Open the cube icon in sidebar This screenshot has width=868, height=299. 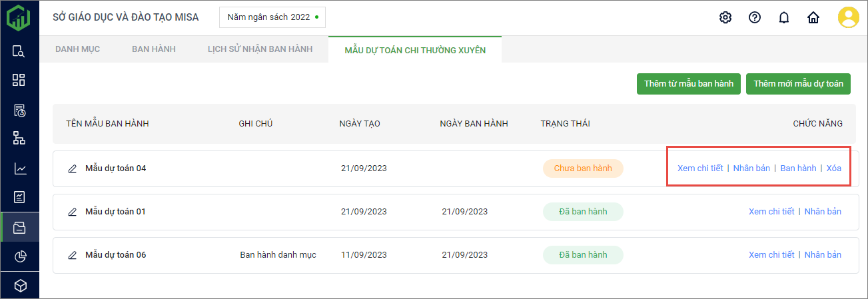pos(19,286)
